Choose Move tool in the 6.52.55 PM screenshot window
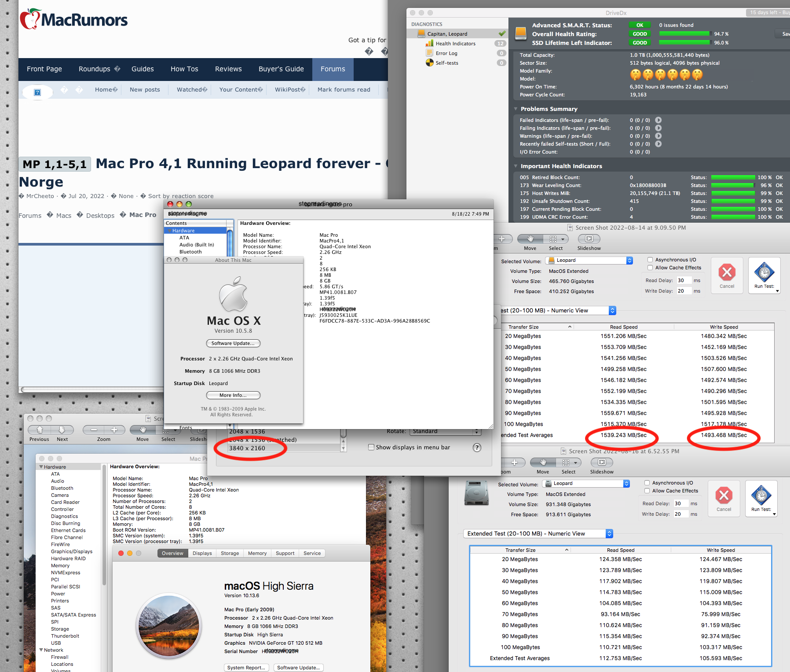Image resolution: width=790 pixels, height=672 pixels. tap(543, 462)
